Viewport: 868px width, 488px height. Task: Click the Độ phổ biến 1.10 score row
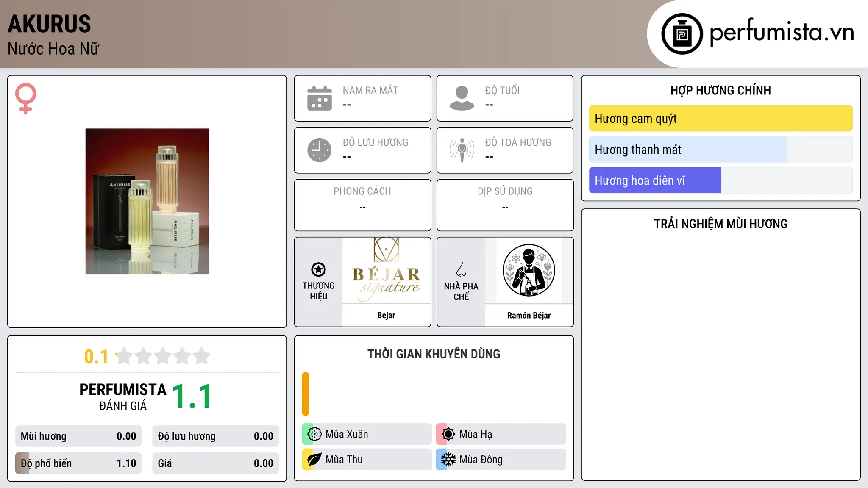(x=78, y=463)
